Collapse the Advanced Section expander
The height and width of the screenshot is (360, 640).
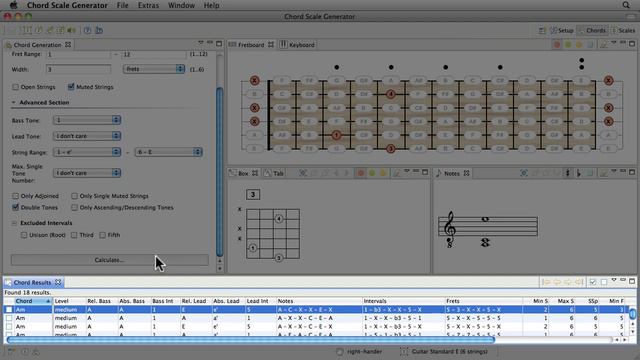pos(13,102)
